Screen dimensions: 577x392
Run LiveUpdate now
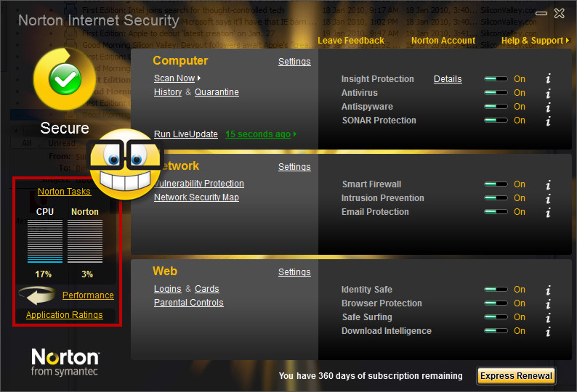(x=186, y=134)
